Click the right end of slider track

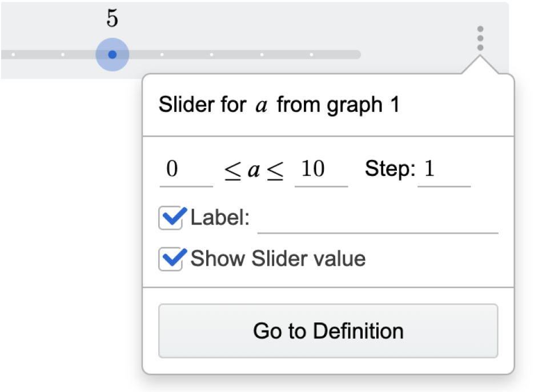coord(358,55)
